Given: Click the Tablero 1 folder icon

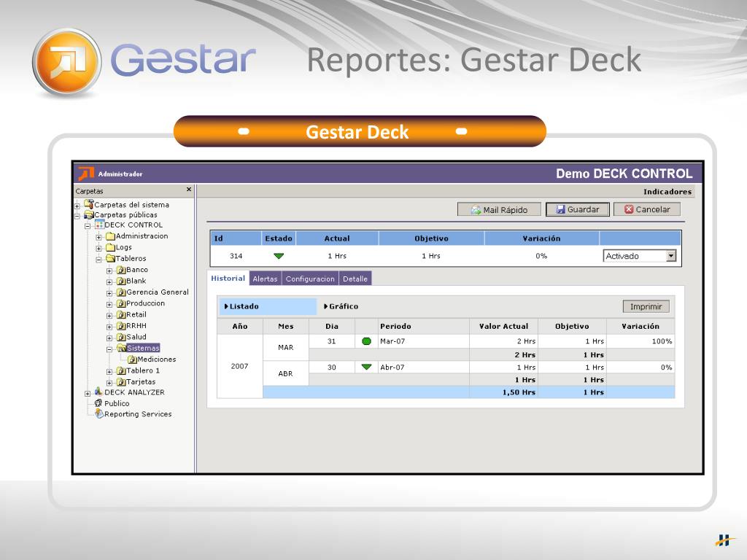Looking at the screenshot, I should [121, 370].
